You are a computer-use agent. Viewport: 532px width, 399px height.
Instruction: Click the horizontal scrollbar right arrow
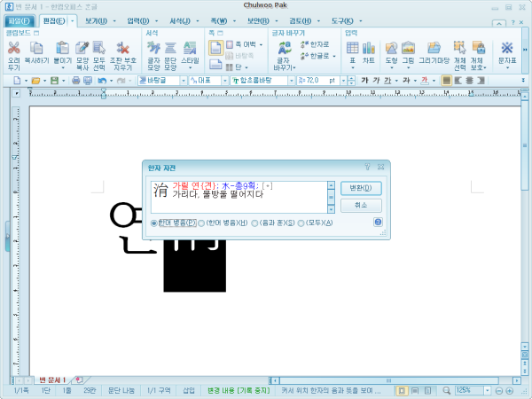[516, 380]
